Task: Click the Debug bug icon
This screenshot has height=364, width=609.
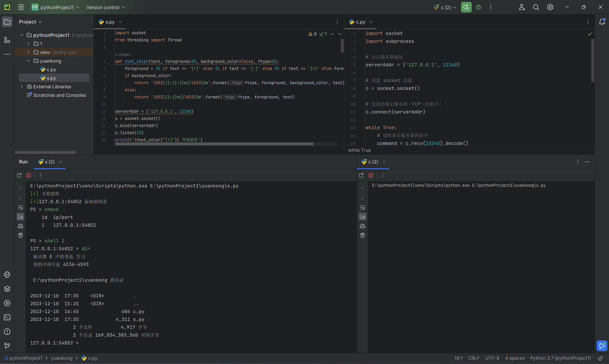Action: click(x=479, y=7)
